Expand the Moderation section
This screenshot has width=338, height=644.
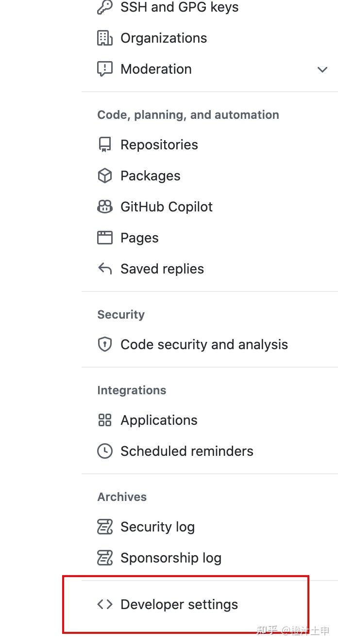tap(322, 70)
